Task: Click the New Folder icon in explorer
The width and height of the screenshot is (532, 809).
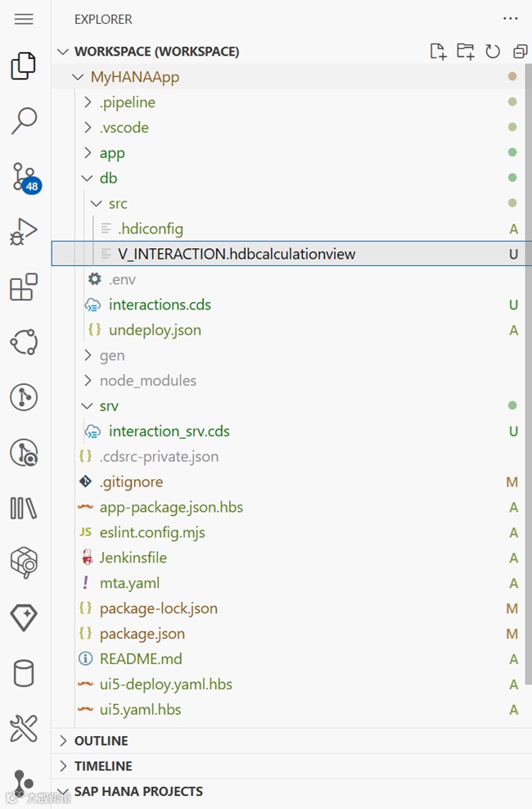Action: [x=465, y=52]
